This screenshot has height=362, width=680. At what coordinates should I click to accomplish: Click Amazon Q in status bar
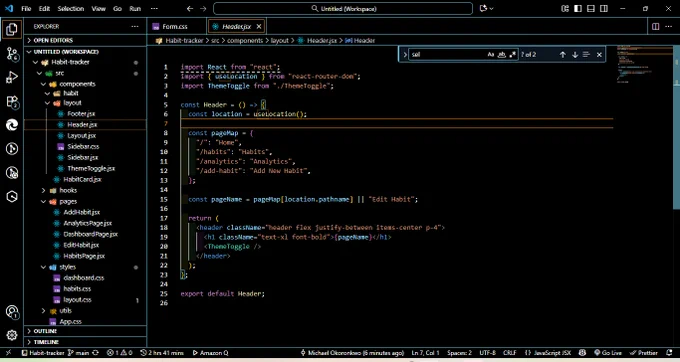(x=210, y=353)
